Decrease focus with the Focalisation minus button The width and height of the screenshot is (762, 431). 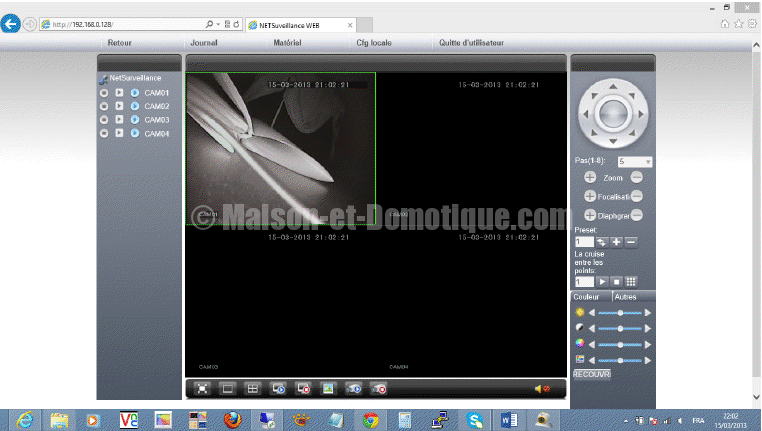click(x=637, y=196)
